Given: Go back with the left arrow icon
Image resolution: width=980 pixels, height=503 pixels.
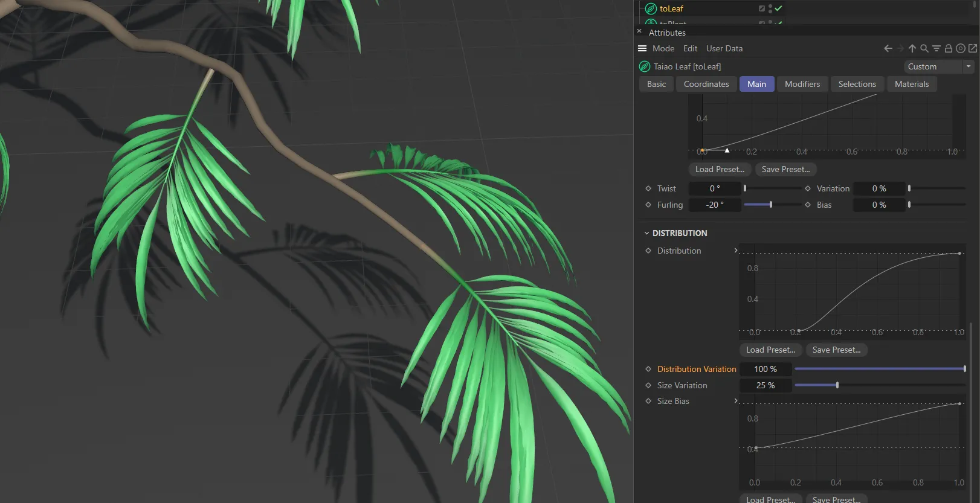Looking at the screenshot, I should [x=888, y=48].
